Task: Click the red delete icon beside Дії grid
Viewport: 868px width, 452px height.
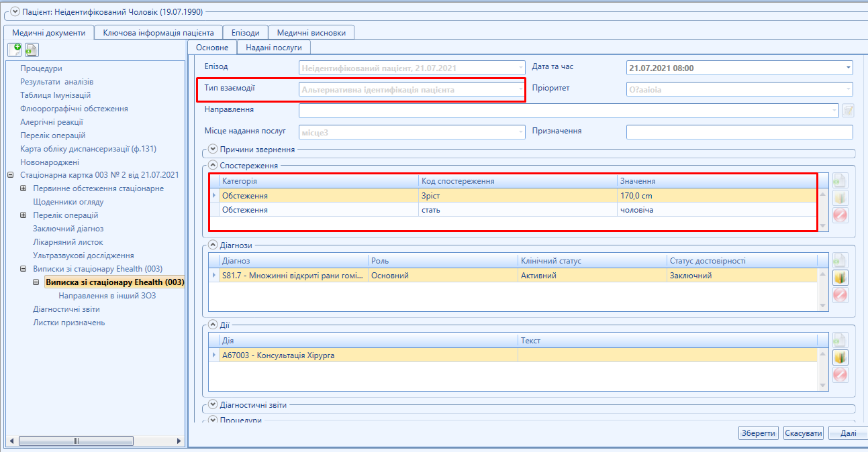Action: pos(840,375)
